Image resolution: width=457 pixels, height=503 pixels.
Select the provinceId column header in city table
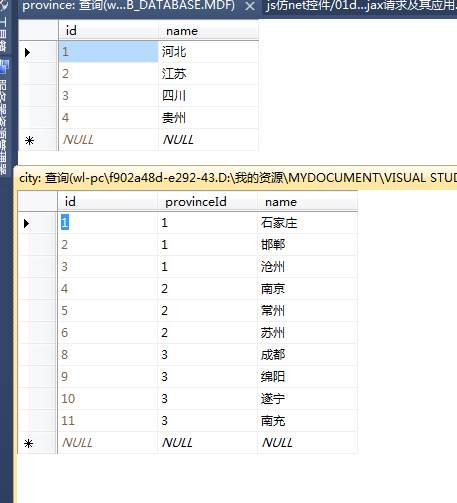coord(207,202)
